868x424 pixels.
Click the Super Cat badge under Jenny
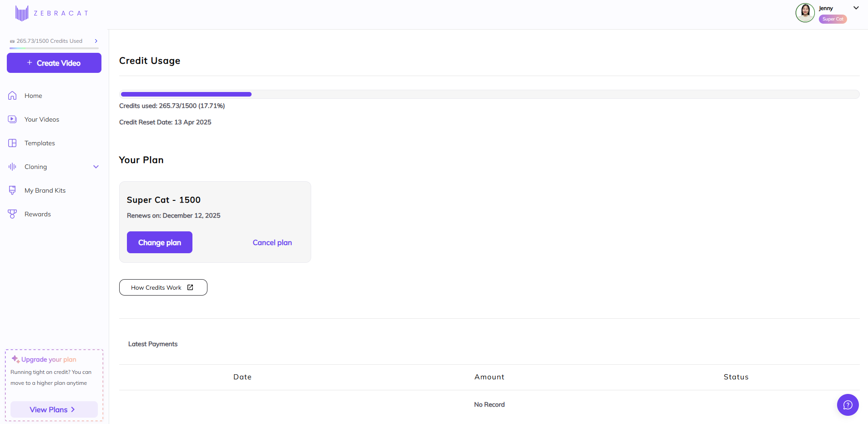(x=833, y=19)
